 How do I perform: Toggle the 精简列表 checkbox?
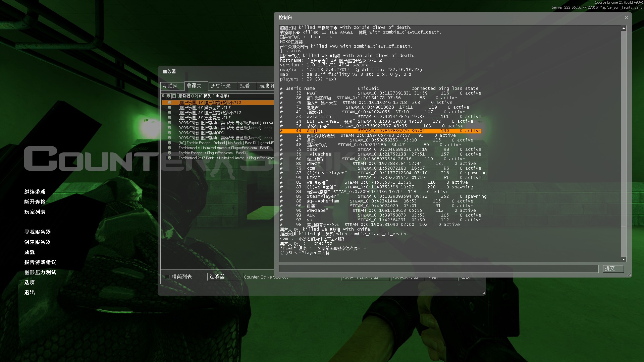pyautogui.click(x=167, y=277)
